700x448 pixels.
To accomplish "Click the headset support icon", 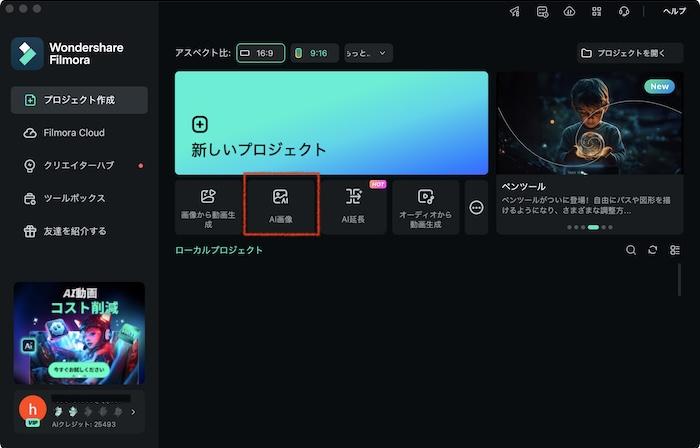I will (x=624, y=12).
